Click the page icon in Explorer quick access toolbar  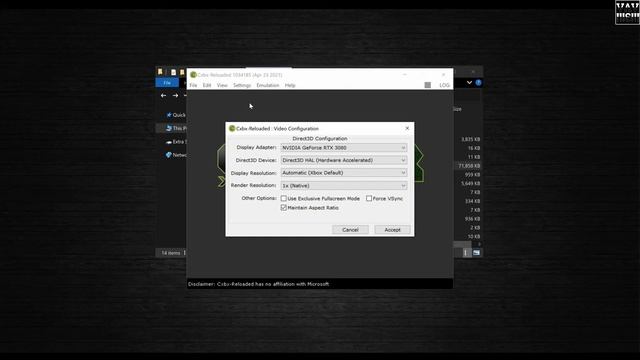pos(173,72)
